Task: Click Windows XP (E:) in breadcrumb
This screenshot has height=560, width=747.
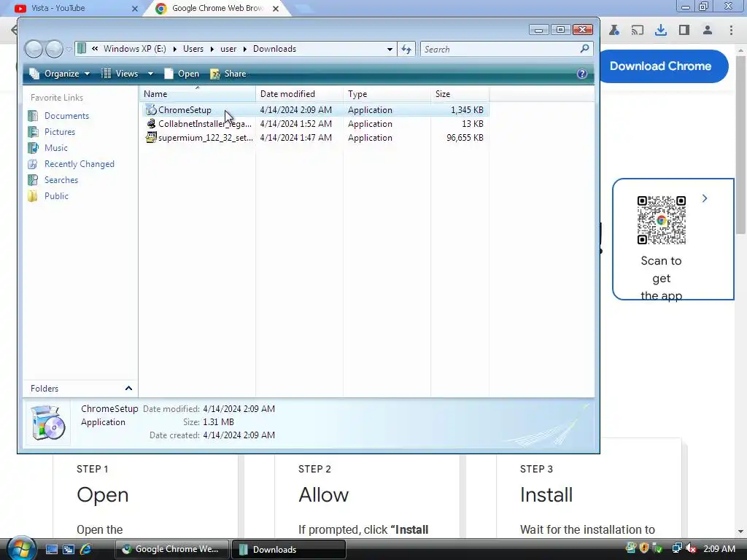Action: tap(135, 49)
